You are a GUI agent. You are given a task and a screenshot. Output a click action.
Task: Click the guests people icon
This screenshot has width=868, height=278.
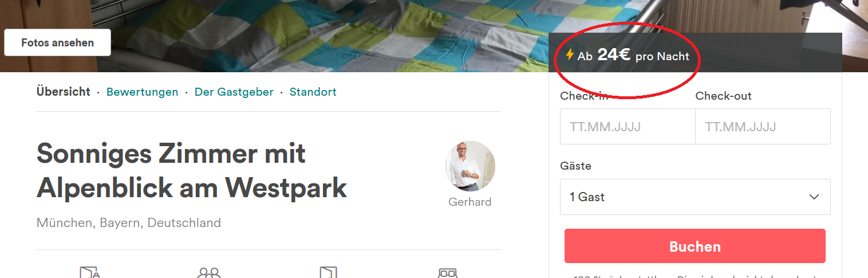click(x=209, y=273)
